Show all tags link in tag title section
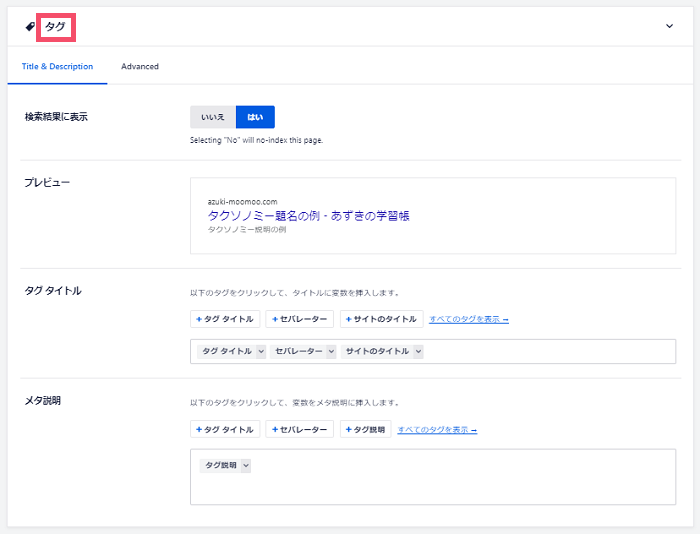 469,319
